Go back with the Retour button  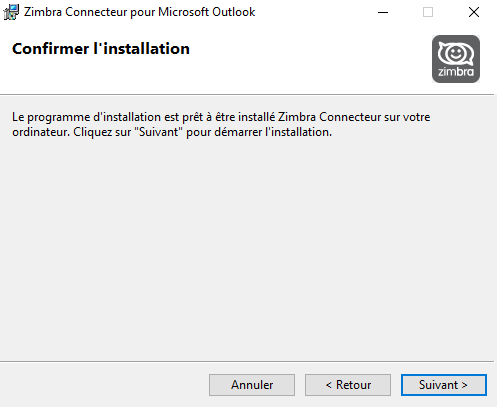348,385
